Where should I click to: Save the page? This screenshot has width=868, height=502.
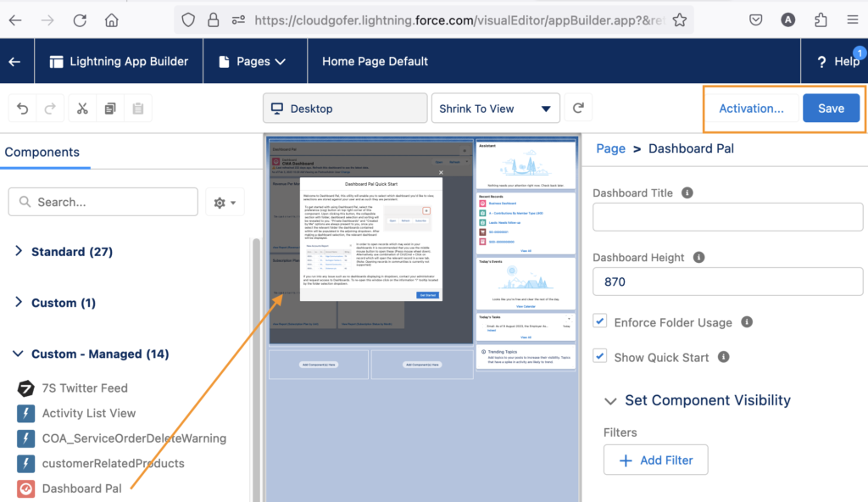[x=831, y=109]
